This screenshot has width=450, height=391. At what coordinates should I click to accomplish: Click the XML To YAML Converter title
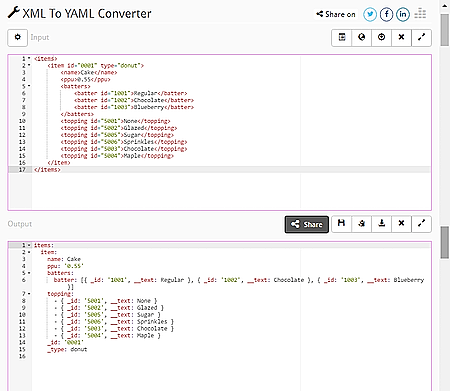87,14
